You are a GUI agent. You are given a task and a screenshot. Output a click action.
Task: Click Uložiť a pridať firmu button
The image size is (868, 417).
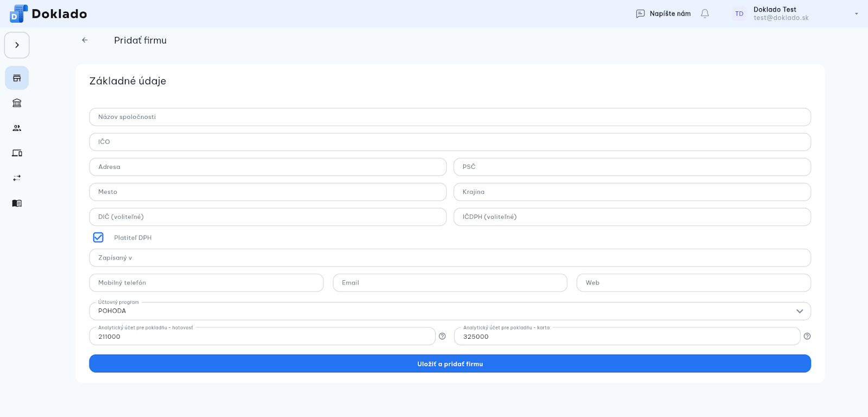[x=450, y=364]
